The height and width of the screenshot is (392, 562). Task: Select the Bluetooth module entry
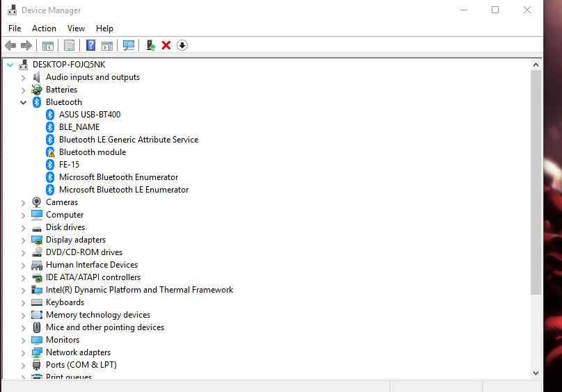[x=93, y=152]
